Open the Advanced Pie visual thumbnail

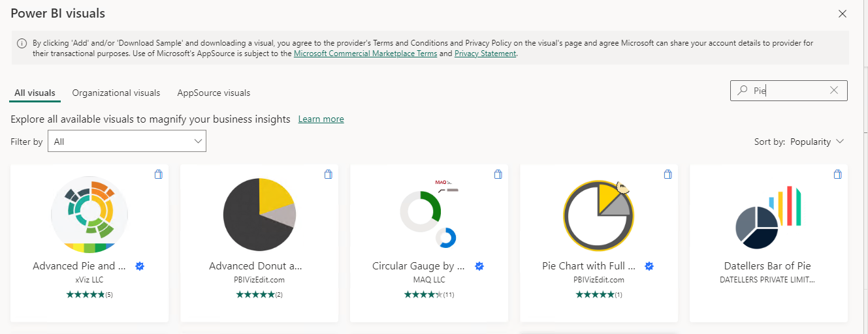(x=89, y=215)
